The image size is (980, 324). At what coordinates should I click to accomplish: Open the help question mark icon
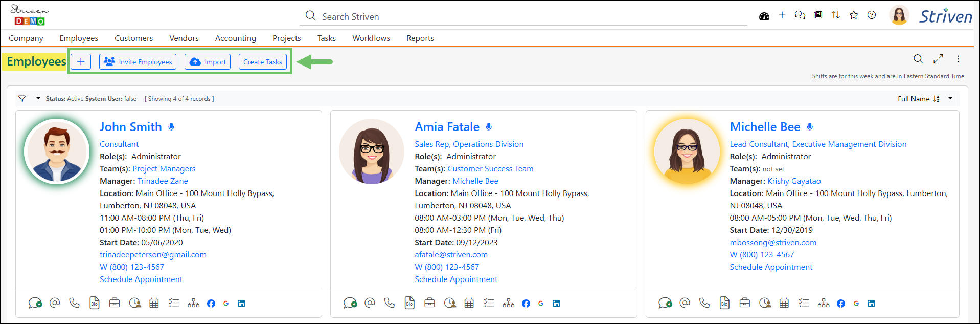(x=872, y=15)
